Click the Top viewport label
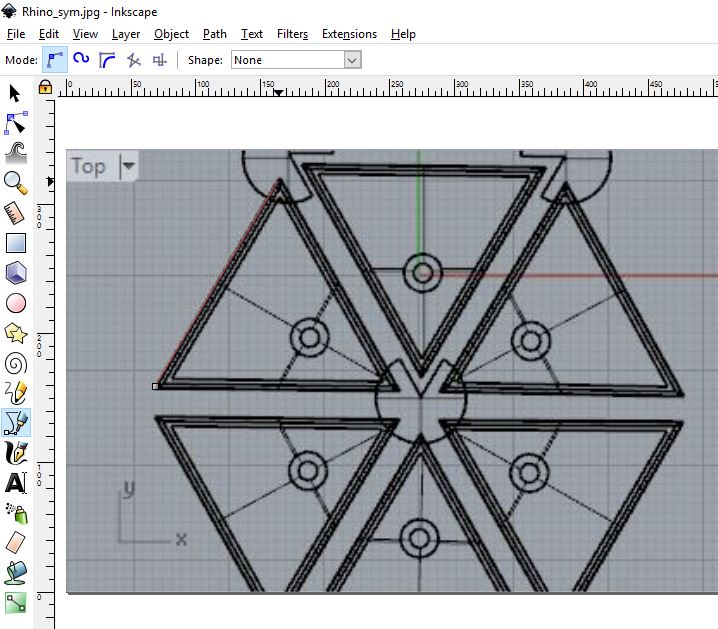 (x=88, y=166)
